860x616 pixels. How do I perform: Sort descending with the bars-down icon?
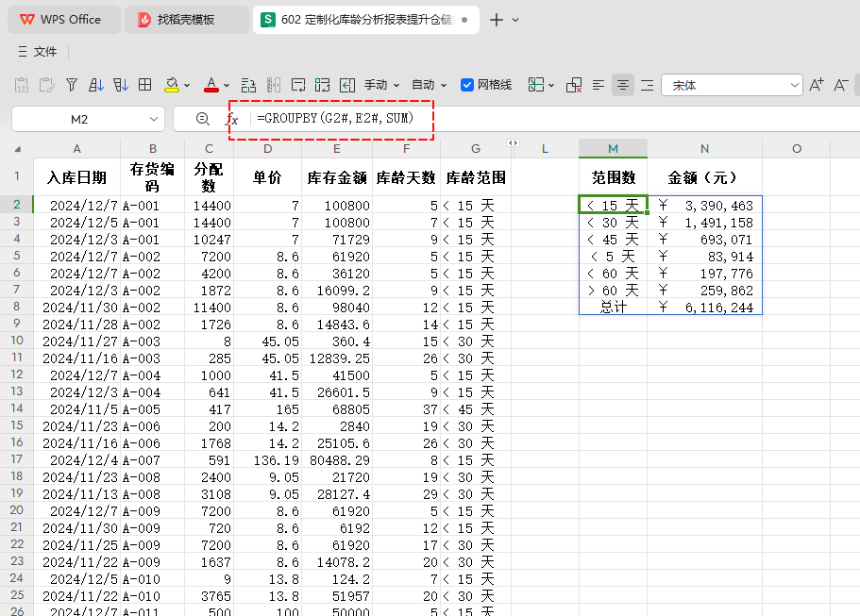(x=121, y=85)
